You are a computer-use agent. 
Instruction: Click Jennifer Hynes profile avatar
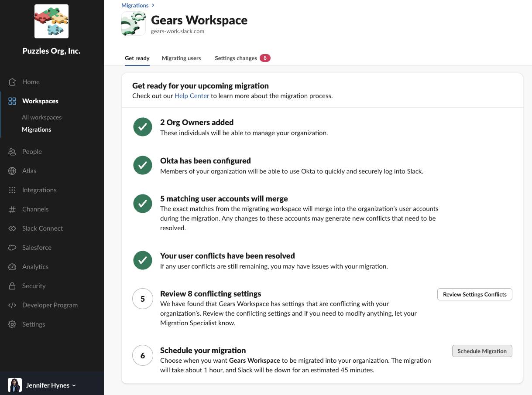[x=15, y=385]
